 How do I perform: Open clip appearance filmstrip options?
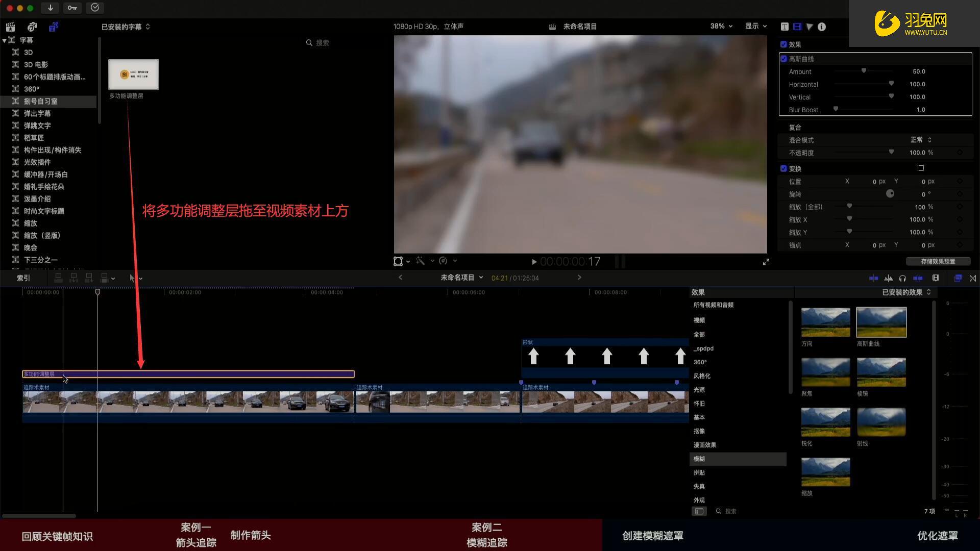(936, 278)
